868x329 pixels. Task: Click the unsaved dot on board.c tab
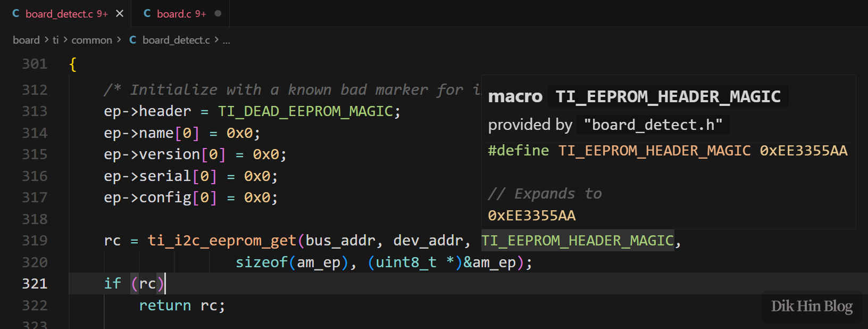218,13
